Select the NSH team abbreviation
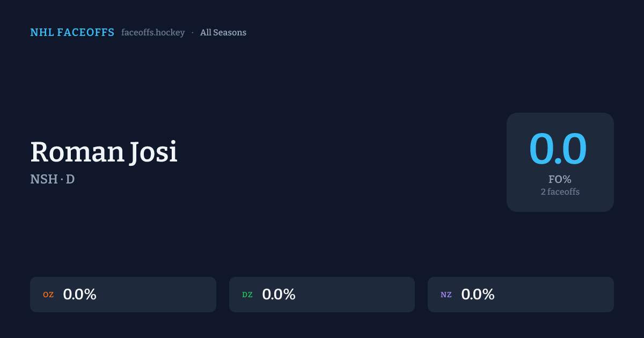This screenshot has height=338, width=644. click(44, 179)
